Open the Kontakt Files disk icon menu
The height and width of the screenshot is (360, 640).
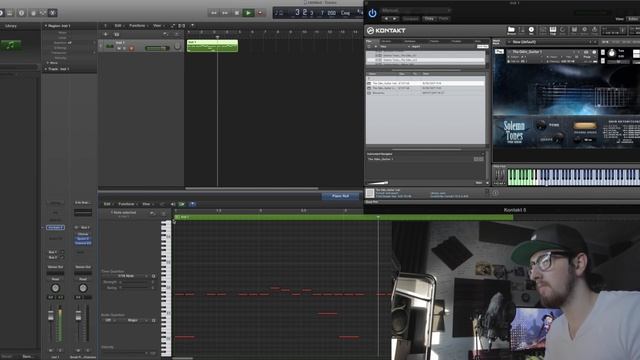tap(574, 31)
